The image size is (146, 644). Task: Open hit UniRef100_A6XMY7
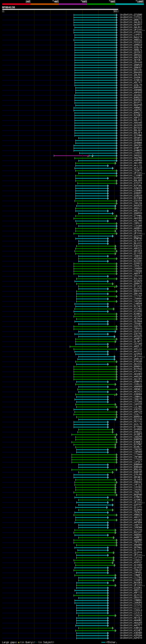pos(131,25)
